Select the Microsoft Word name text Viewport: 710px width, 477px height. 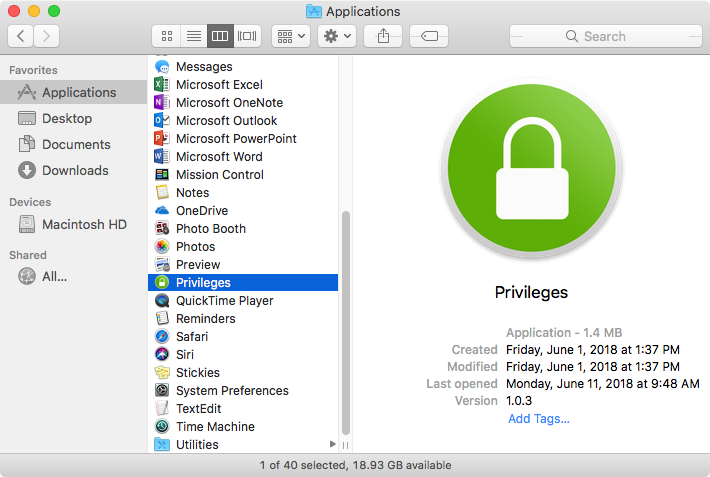(x=219, y=156)
